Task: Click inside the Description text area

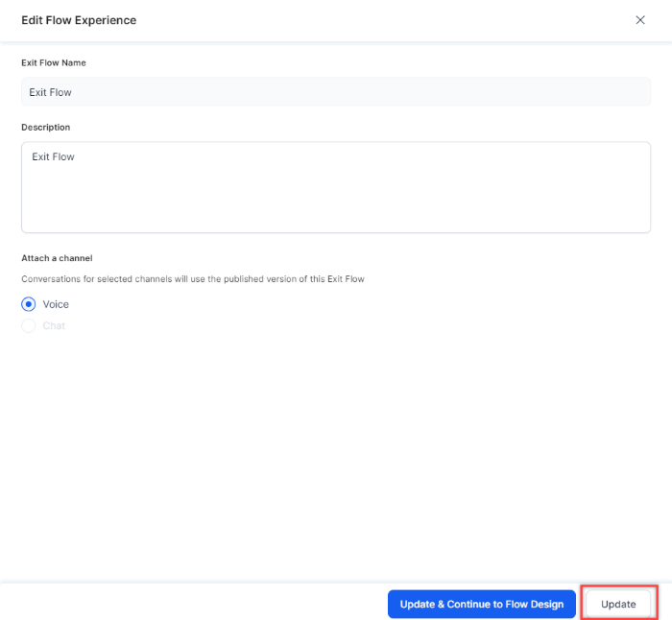Action: (336, 187)
